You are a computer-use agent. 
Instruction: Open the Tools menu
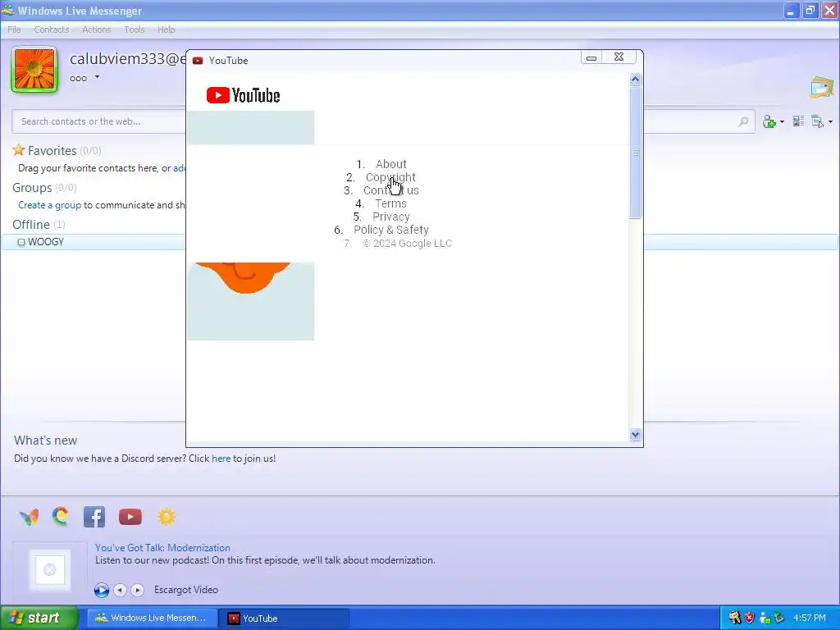[x=135, y=30]
